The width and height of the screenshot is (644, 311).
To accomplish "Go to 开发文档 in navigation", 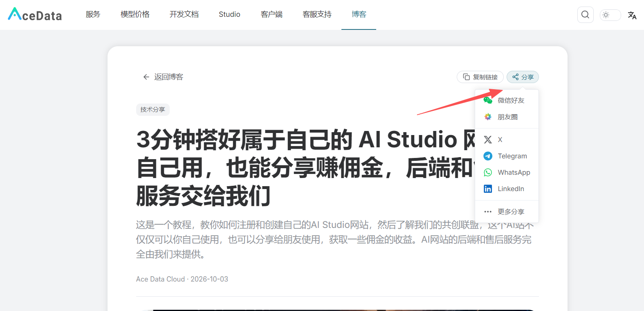I will (184, 14).
